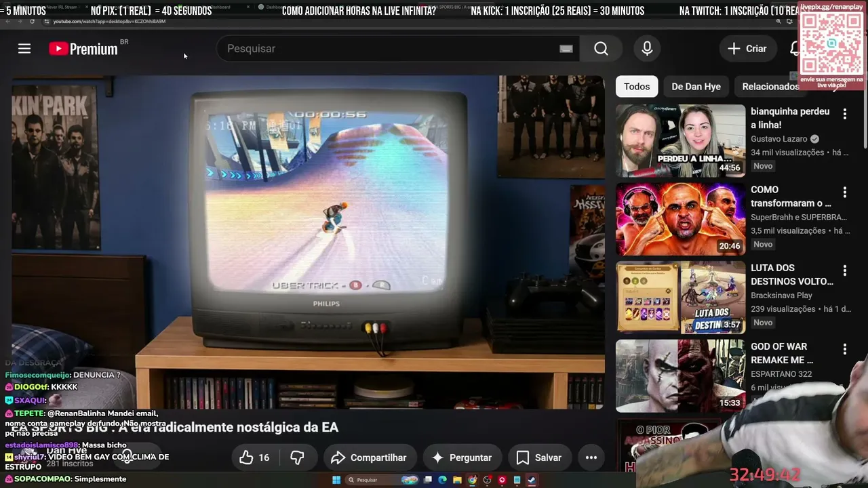Open the ESPARTANO 322 channel link
The height and width of the screenshot is (488, 868).
pyautogui.click(x=781, y=374)
